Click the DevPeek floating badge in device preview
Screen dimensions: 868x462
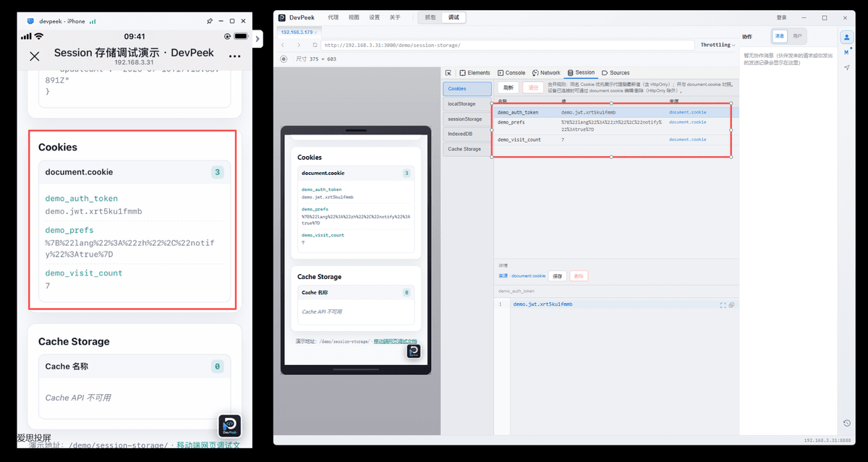(x=414, y=351)
